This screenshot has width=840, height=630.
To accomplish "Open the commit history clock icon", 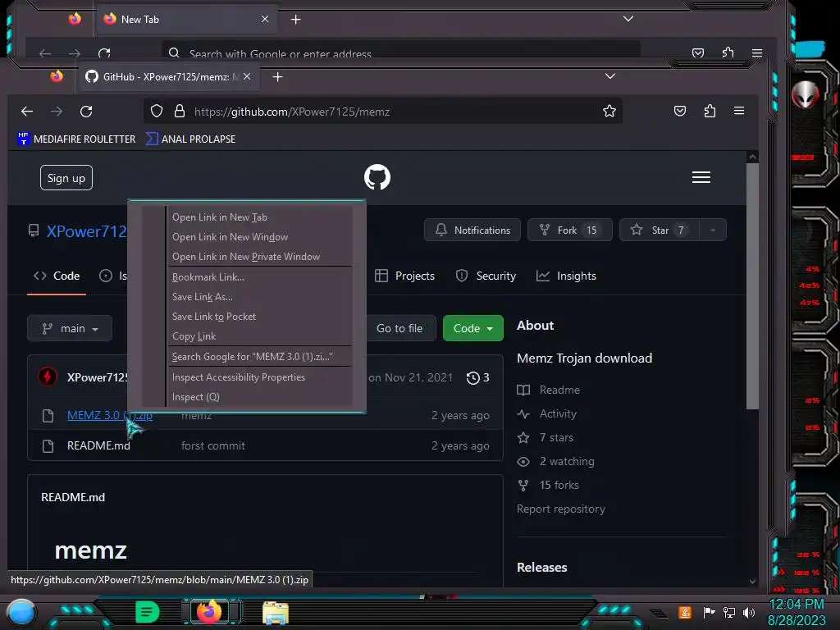I will tap(473, 377).
